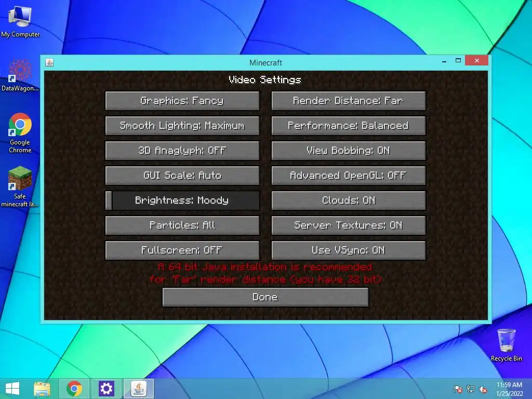
Task: Open Action Center flag tray icon
Action: pos(458,389)
